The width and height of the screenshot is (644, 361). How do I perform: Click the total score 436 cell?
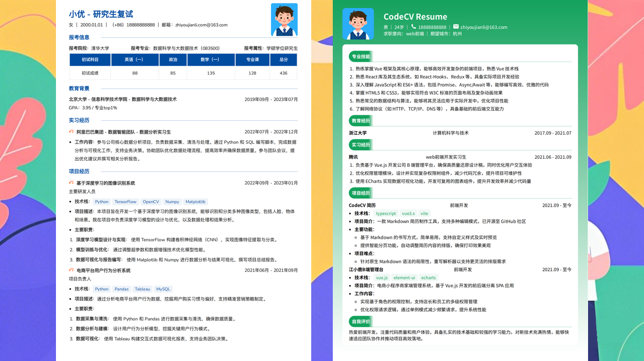284,73
